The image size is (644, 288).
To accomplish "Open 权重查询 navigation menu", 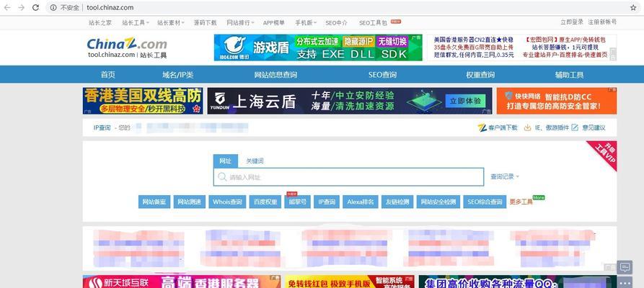I will (480, 75).
